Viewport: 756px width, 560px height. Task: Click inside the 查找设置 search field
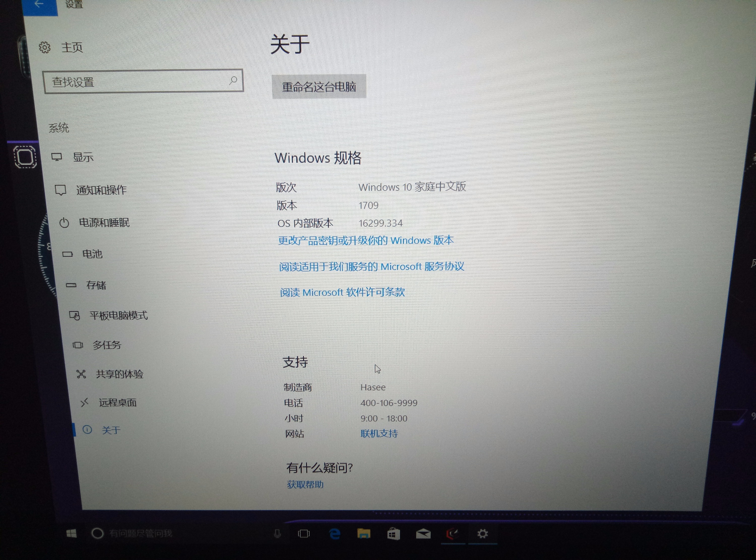point(136,82)
